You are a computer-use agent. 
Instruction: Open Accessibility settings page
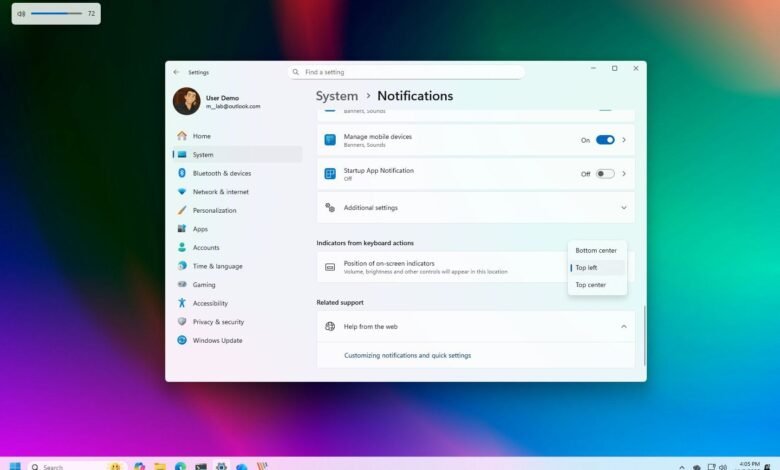237,303
